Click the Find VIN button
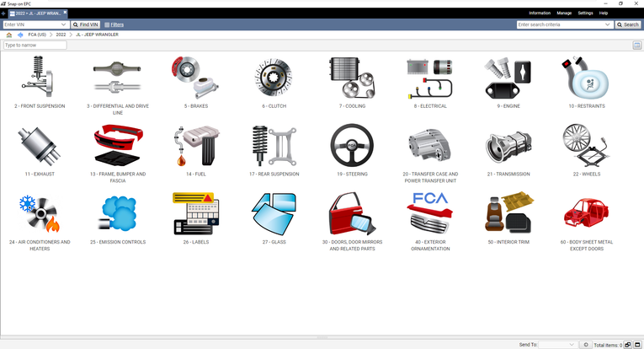The image size is (644, 349). (x=86, y=25)
